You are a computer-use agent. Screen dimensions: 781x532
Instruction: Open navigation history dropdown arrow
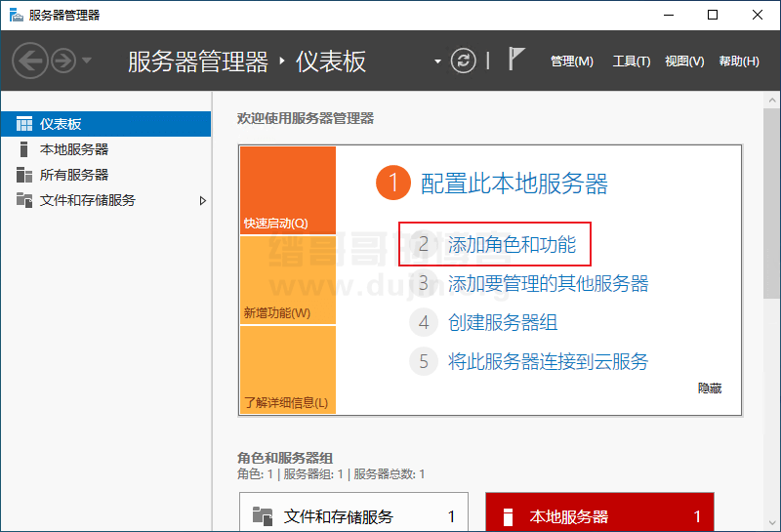coord(87,61)
